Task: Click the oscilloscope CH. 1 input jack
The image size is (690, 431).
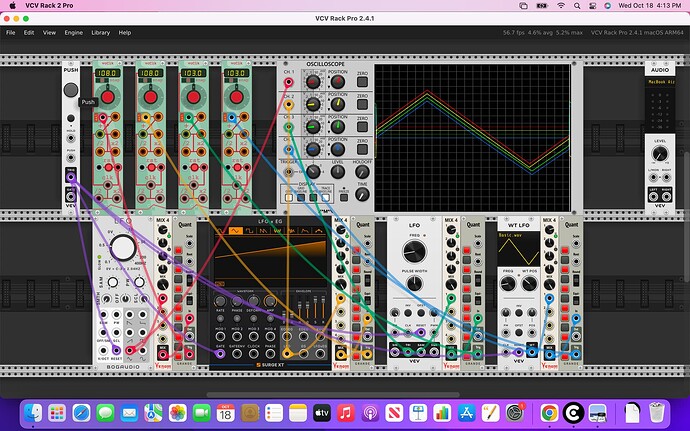Action: tap(288, 82)
